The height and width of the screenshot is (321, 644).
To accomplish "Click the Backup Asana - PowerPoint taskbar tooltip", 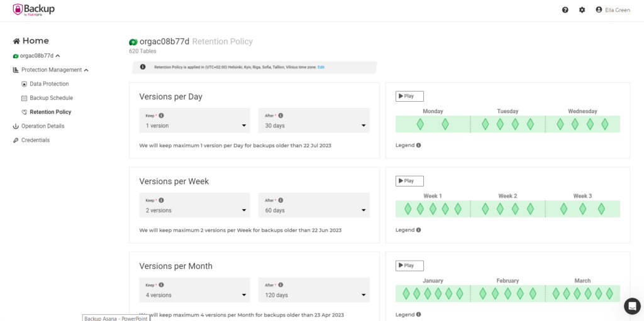I will [x=116, y=318].
